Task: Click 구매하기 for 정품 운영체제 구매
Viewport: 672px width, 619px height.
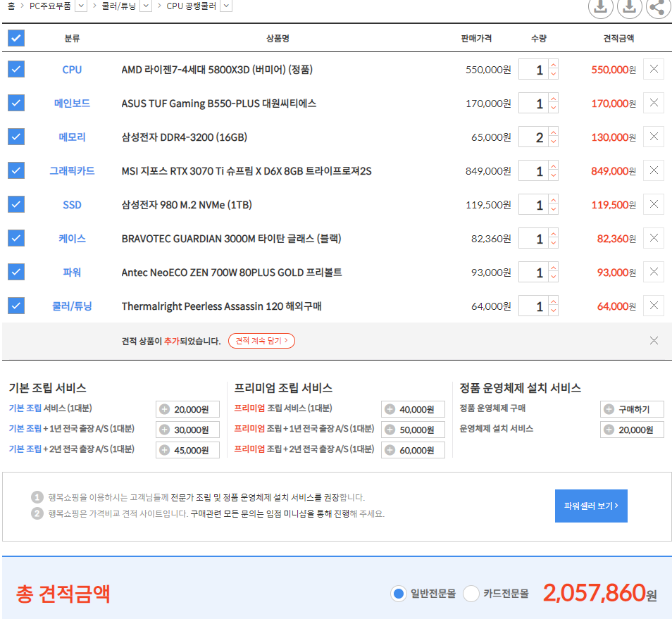Action: (x=632, y=409)
